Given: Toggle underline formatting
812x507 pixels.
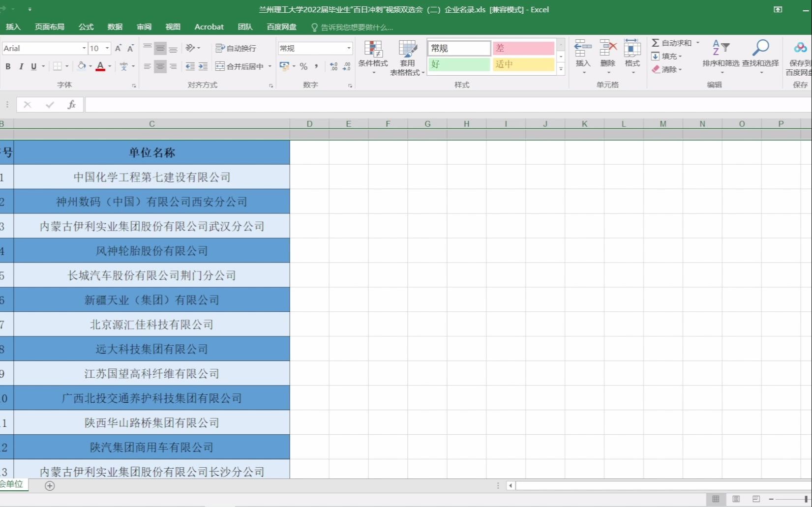Looking at the screenshot, I should 33,66.
